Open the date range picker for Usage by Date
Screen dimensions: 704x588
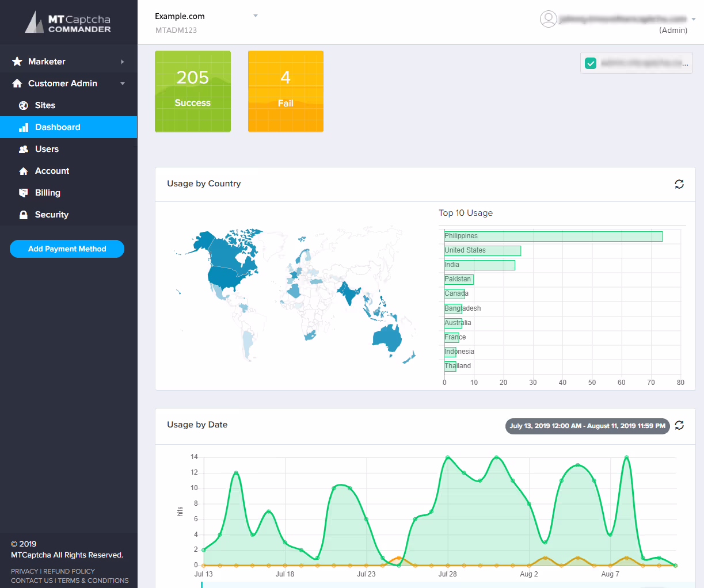click(x=587, y=426)
